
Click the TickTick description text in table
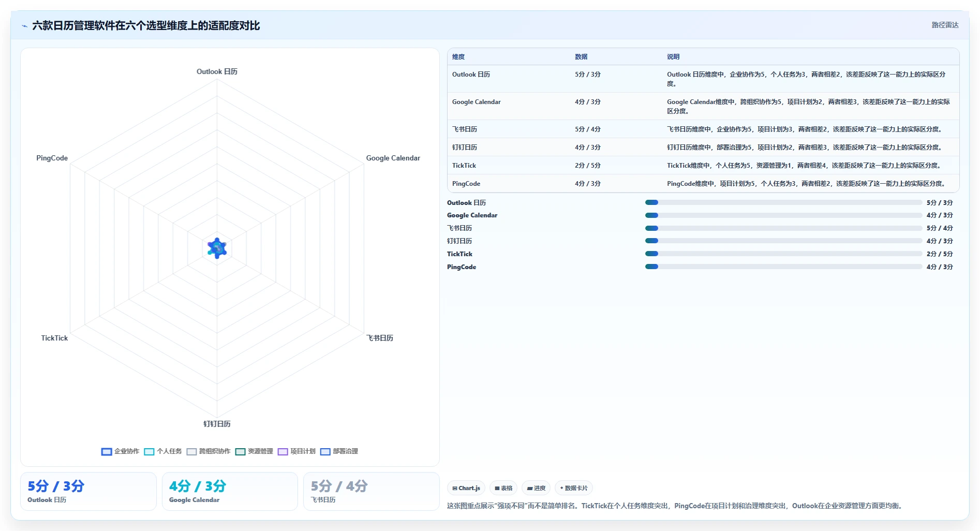click(x=805, y=166)
